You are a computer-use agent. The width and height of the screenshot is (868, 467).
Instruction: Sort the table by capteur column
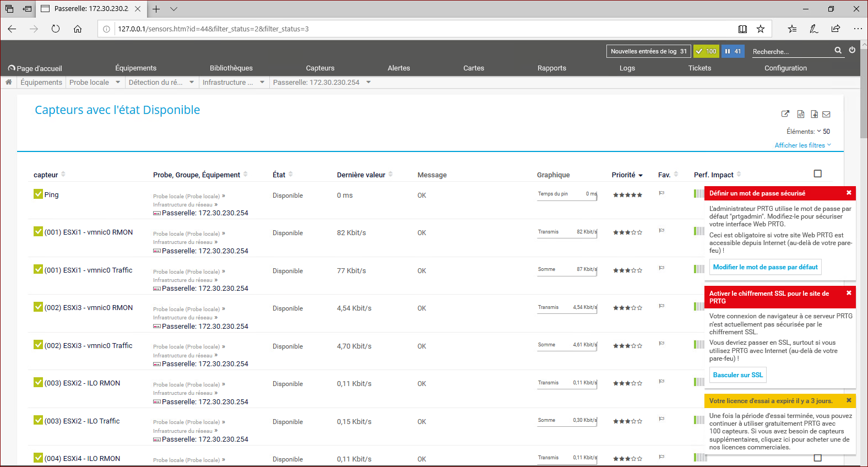pyautogui.click(x=50, y=175)
